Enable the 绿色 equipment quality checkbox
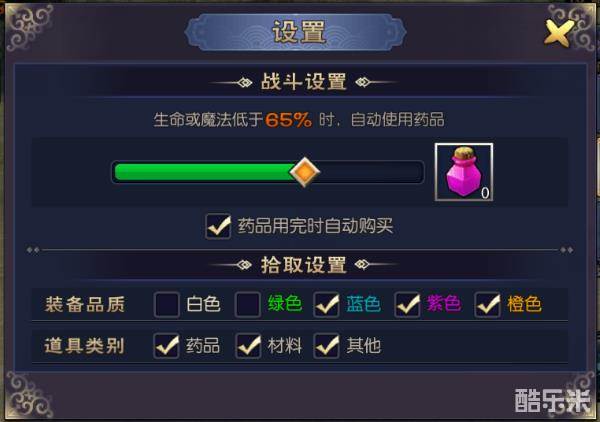Screen dimensions: 600x422 click(248, 305)
